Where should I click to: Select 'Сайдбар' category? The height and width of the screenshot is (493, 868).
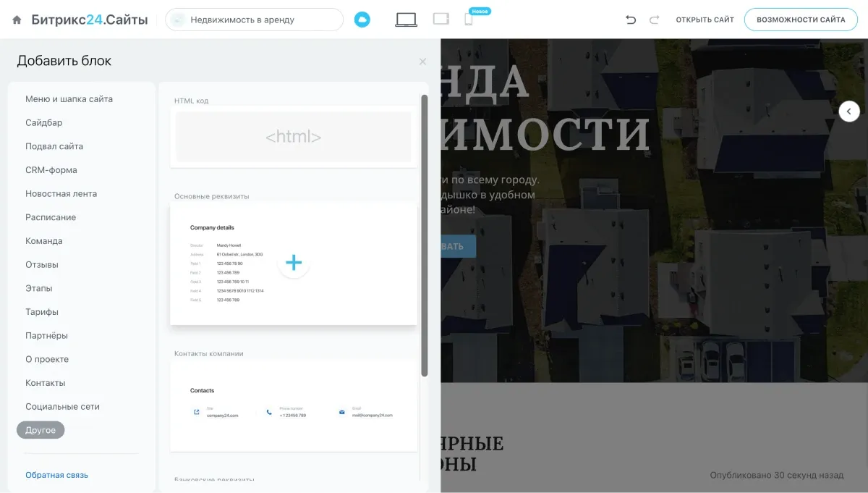tap(43, 123)
